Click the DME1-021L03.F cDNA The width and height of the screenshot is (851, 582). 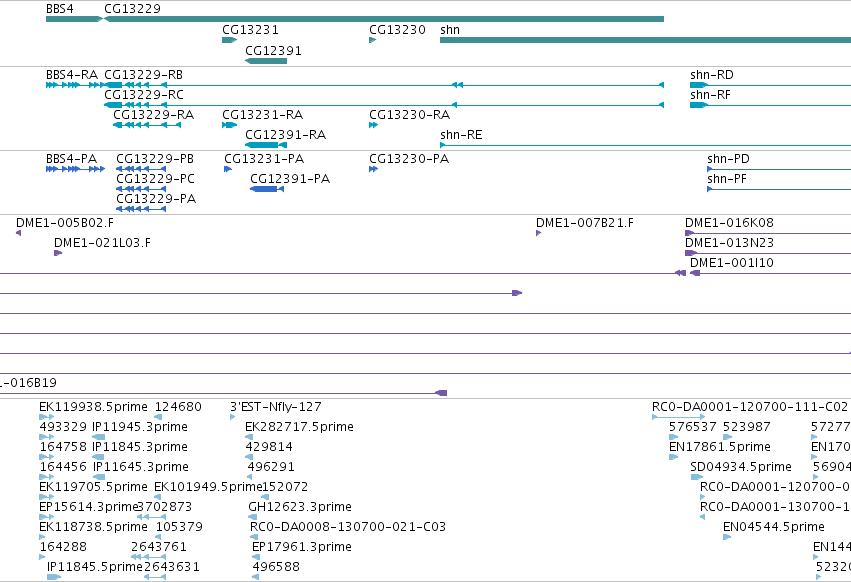(58, 253)
